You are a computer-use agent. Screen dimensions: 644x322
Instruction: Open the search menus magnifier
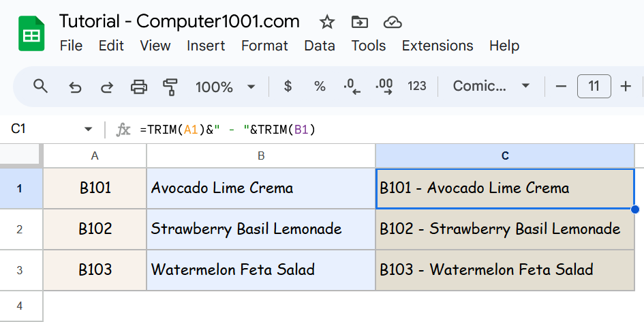pyautogui.click(x=41, y=87)
